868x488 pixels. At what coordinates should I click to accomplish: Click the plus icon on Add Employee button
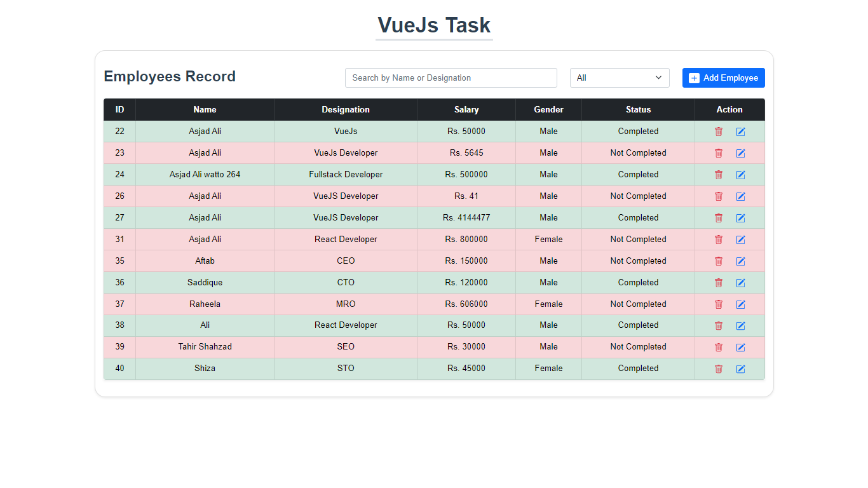click(693, 78)
